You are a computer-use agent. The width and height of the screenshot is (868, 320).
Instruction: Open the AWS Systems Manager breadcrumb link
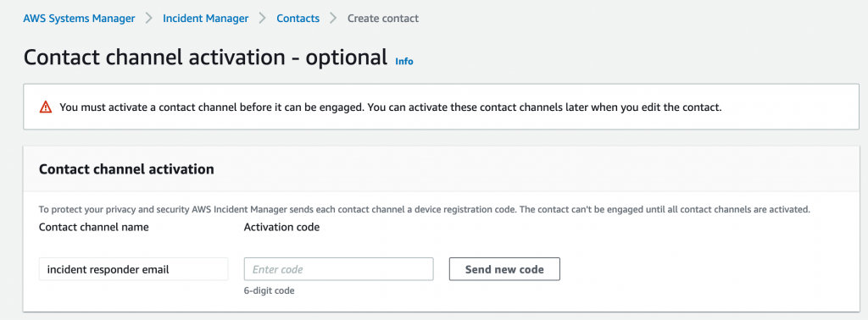click(79, 19)
